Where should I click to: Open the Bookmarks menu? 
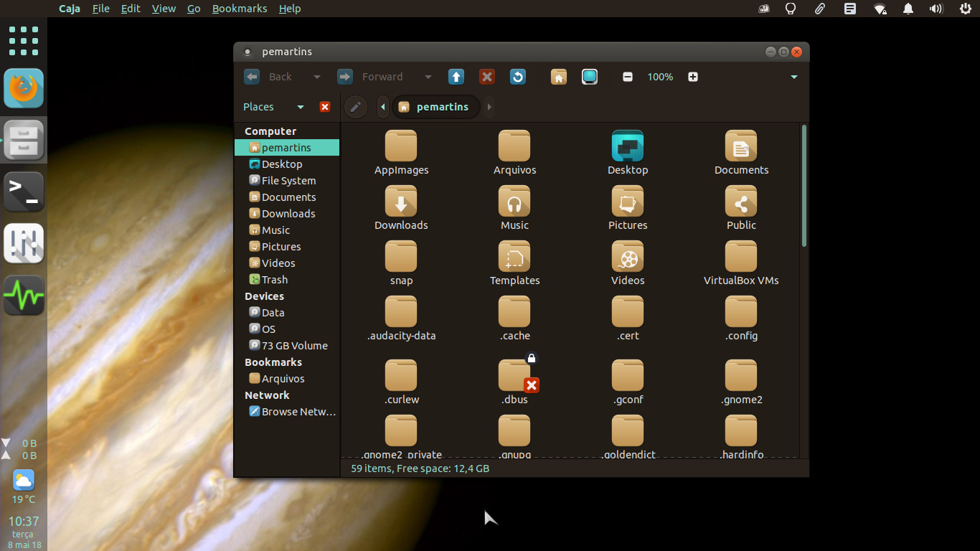tap(240, 9)
